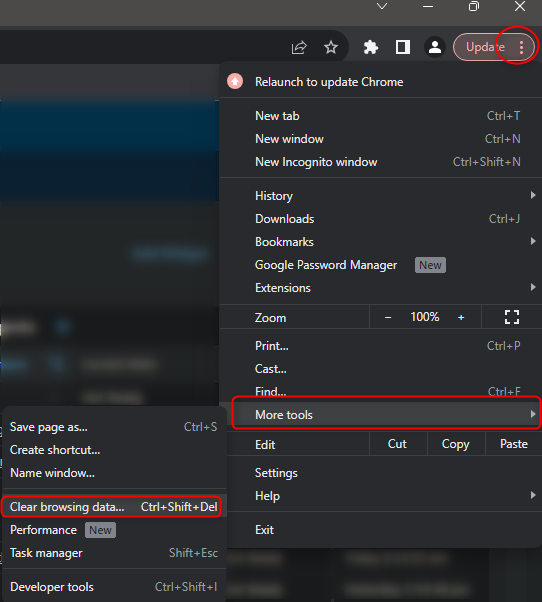Increase zoom with the plus button
542x602 pixels.
[461, 318]
